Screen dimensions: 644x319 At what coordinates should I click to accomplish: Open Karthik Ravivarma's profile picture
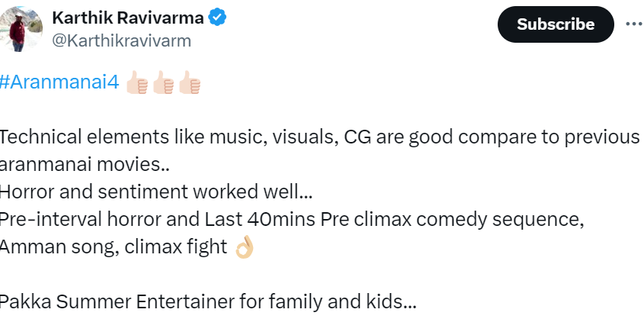click(18, 27)
